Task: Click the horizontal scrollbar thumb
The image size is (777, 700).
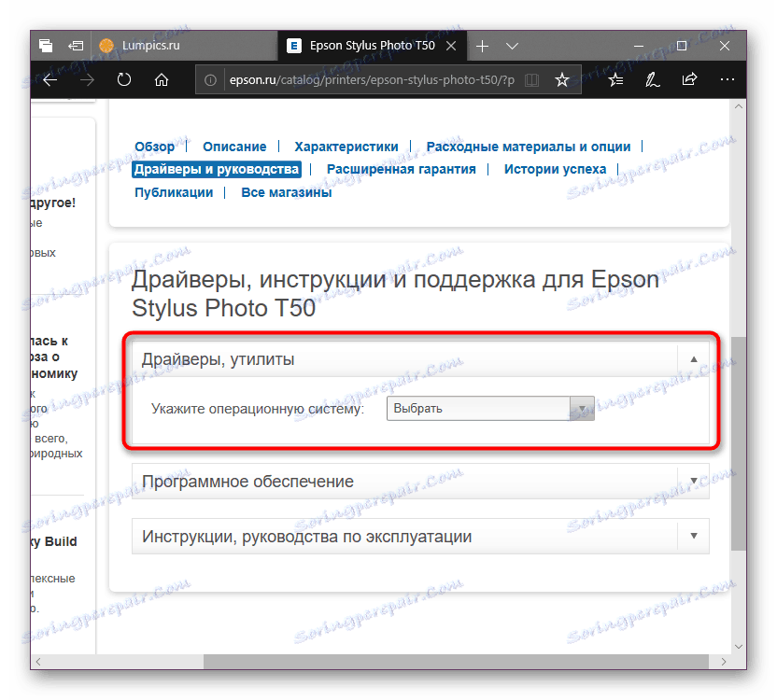Action: (456, 662)
